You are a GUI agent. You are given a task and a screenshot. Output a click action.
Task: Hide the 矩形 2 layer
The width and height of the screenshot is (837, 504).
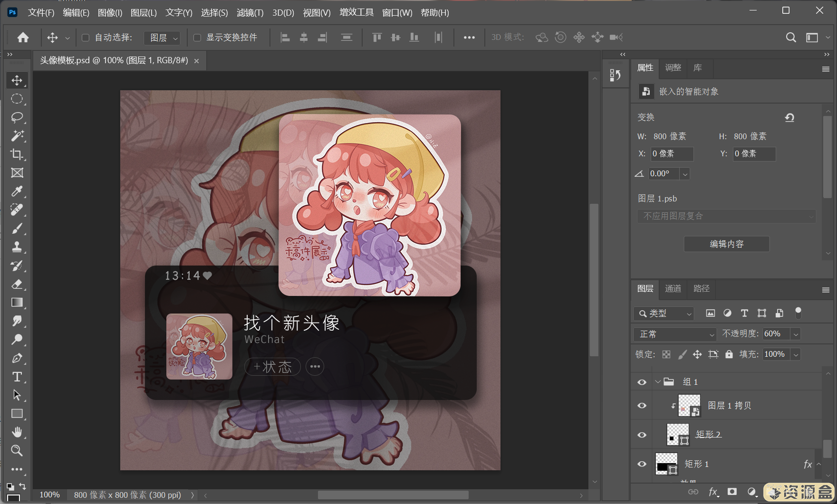(x=642, y=435)
